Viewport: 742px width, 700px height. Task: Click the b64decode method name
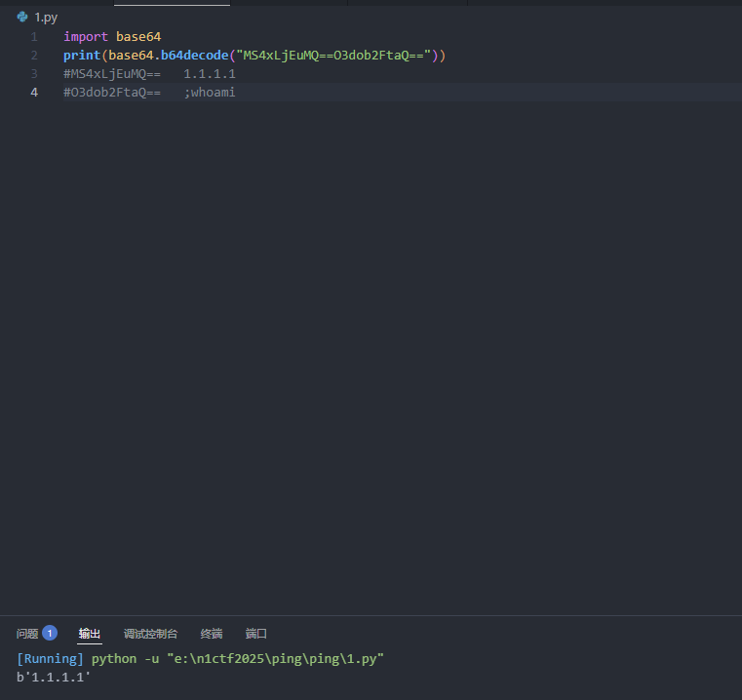coord(194,56)
